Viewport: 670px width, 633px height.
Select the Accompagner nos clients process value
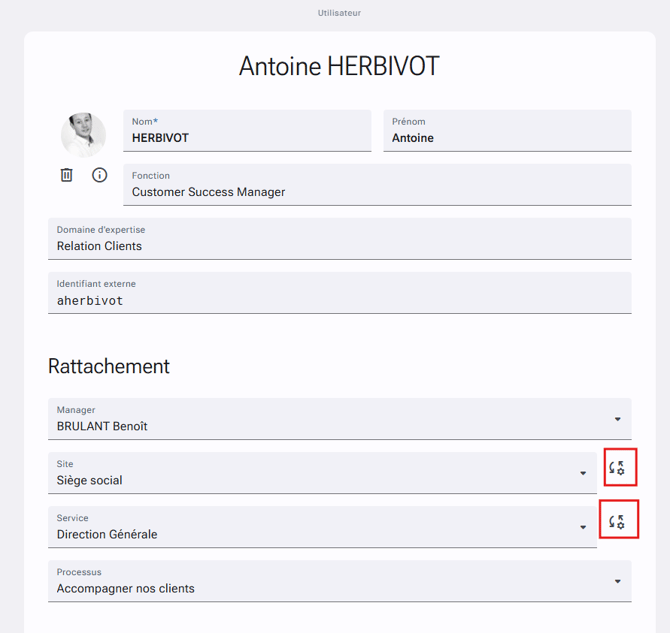click(x=126, y=589)
